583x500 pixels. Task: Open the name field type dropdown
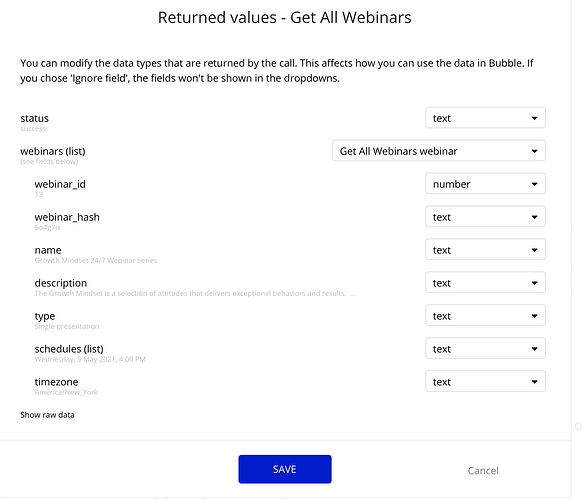485,249
